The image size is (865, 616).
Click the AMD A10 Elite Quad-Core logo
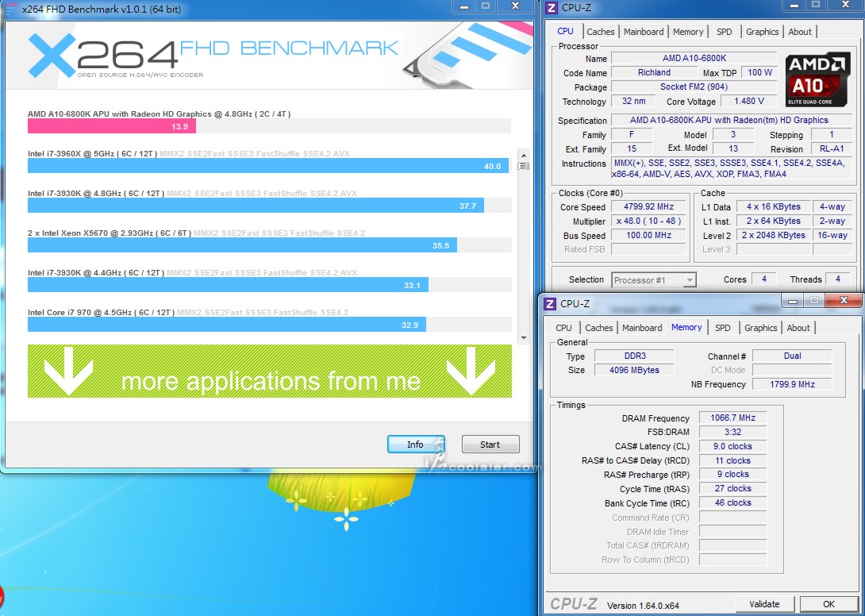pyautogui.click(x=817, y=79)
